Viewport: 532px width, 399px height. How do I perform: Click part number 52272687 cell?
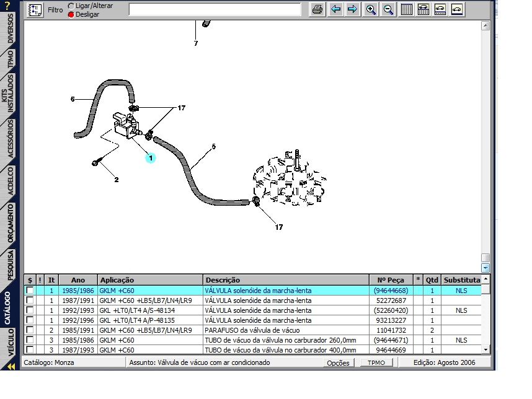(x=391, y=300)
